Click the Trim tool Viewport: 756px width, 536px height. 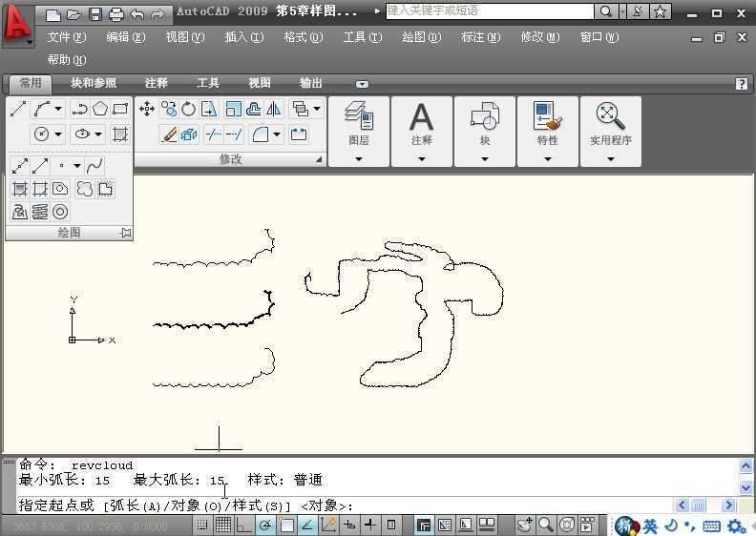tap(214, 134)
